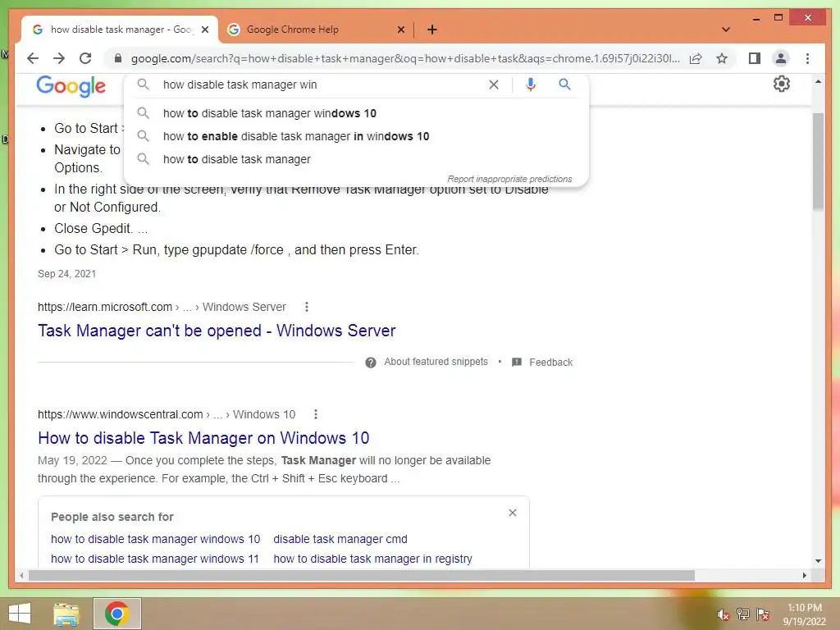Open the About featured snippets help icon

[x=370, y=363]
